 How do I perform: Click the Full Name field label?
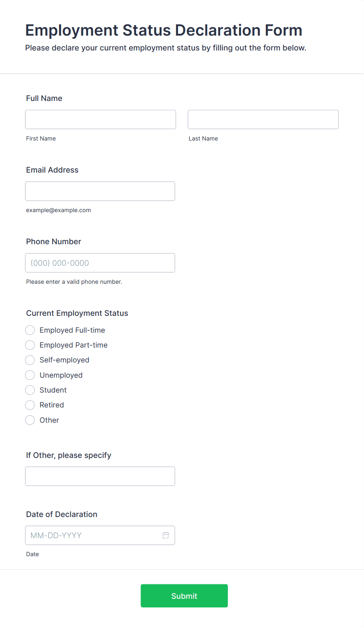click(44, 98)
